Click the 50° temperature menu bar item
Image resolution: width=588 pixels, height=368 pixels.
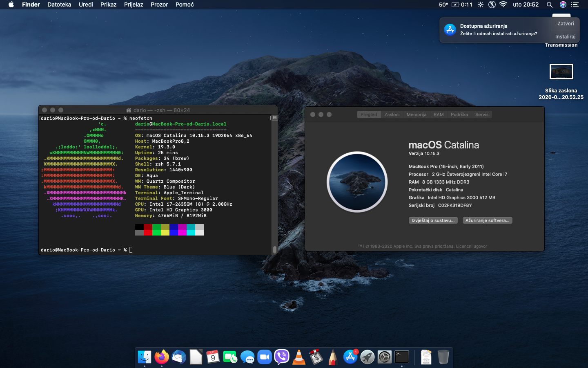(x=443, y=4)
